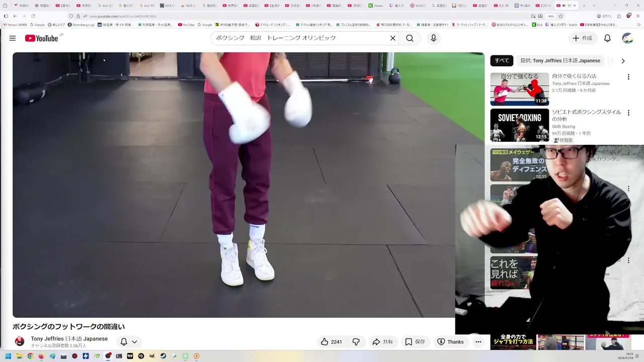Click the magnifying glass search button

point(410,38)
